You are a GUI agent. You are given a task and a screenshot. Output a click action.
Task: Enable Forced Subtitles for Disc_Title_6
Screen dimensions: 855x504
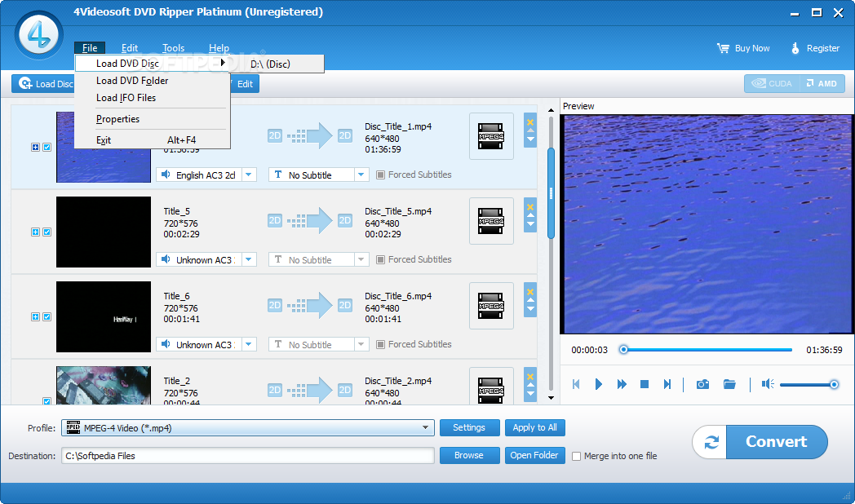[381, 345]
